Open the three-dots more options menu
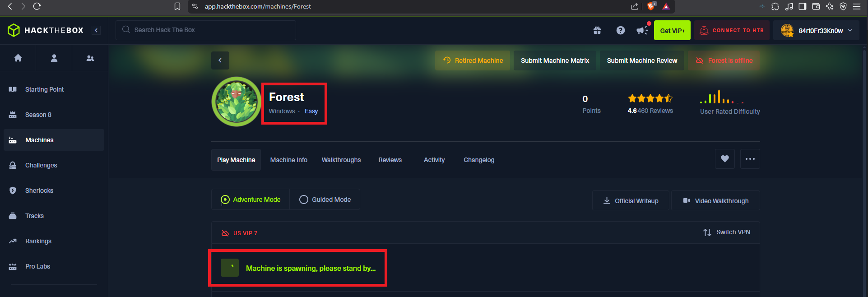 [750, 159]
